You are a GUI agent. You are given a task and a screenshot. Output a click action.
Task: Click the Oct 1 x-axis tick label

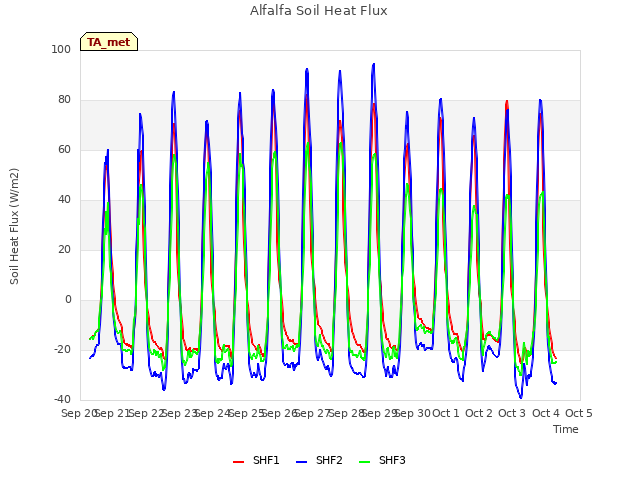[x=446, y=413]
